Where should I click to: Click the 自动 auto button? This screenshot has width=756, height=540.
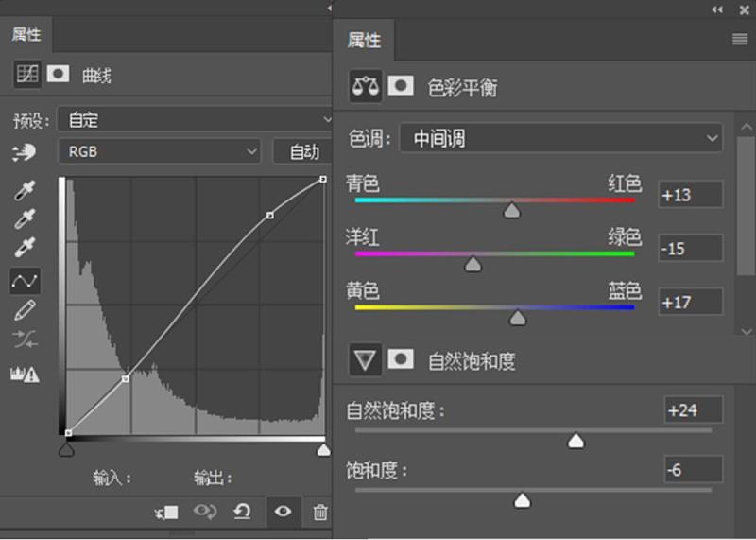point(303,151)
